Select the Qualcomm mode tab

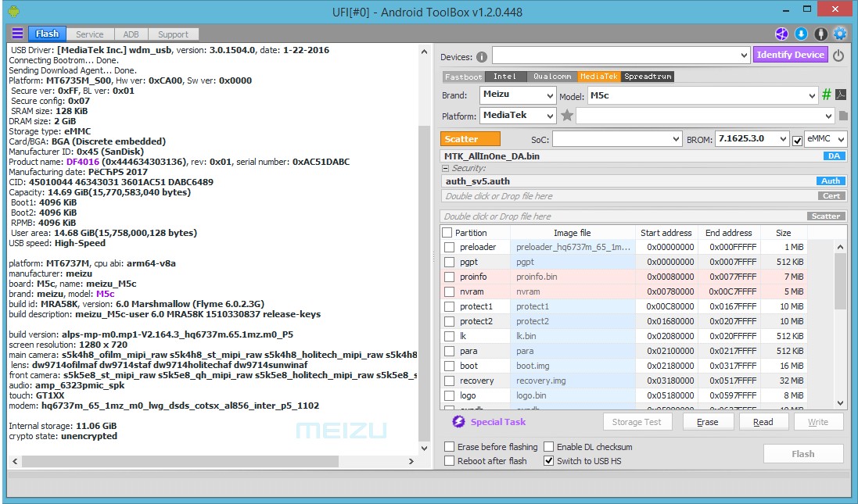[x=552, y=77]
